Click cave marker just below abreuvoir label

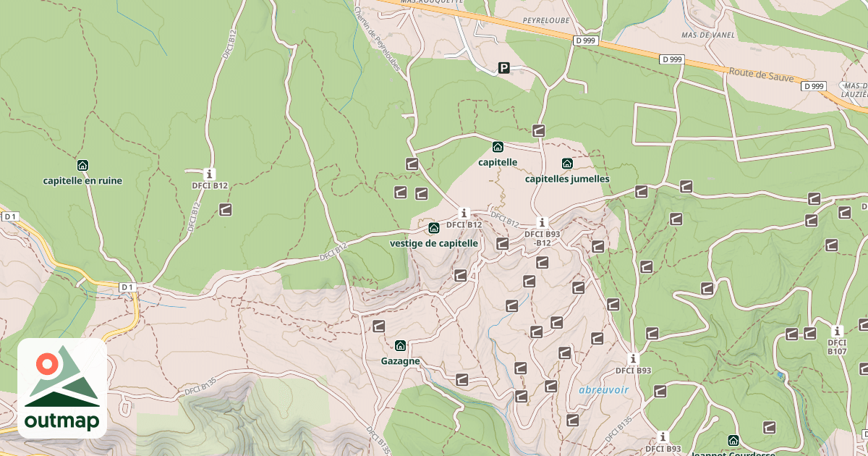click(574, 420)
